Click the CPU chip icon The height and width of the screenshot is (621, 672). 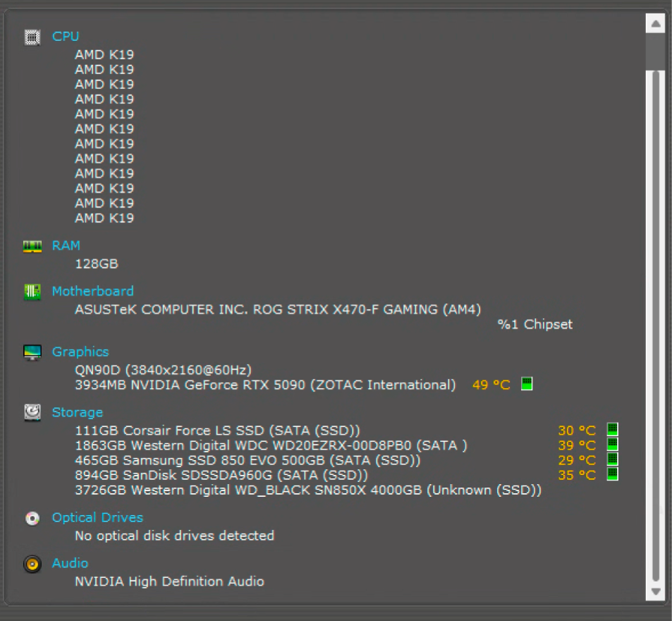pyautogui.click(x=32, y=37)
